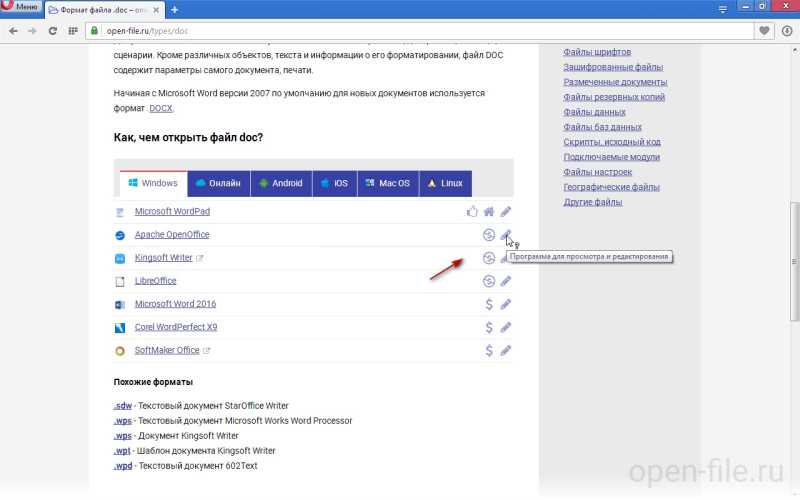Click the pencil icon for Apache OpenOffice

505,235
